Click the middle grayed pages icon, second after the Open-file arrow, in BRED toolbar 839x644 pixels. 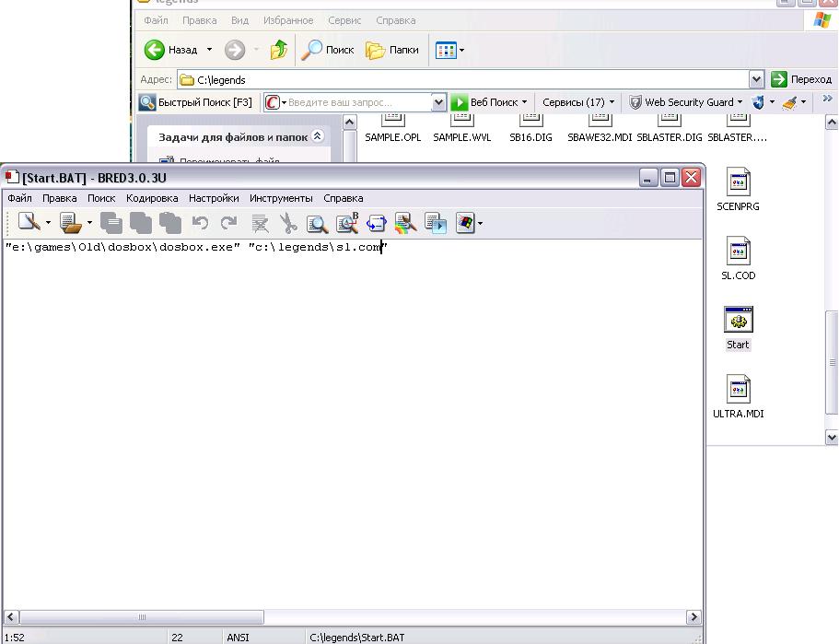click(141, 223)
